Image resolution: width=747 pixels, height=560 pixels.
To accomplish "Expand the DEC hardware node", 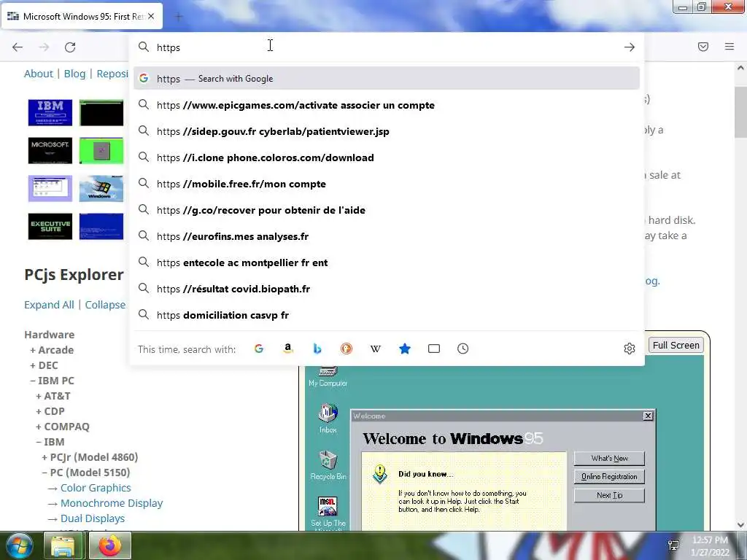I will pyautogui.click(x=44, y=365).
